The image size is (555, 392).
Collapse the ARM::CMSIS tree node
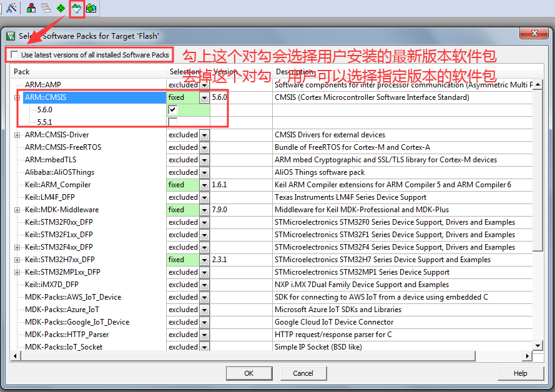pyautogui.click(x=17, y=97)
